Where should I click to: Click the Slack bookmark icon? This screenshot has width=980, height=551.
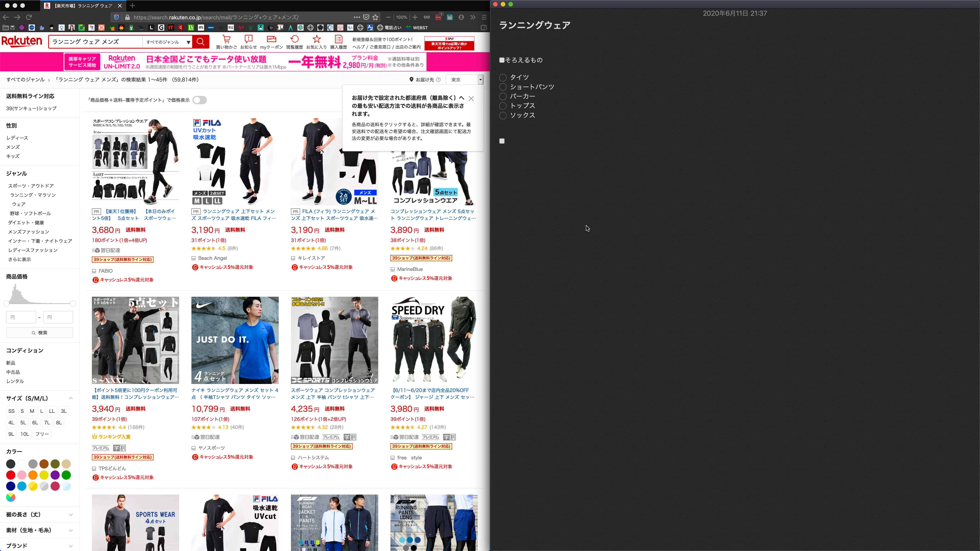22,28
